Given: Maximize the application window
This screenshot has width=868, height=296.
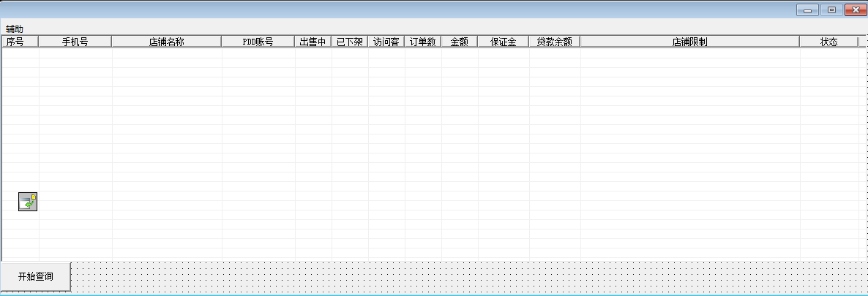Looking at the screenshot, I should coord(831,10).
